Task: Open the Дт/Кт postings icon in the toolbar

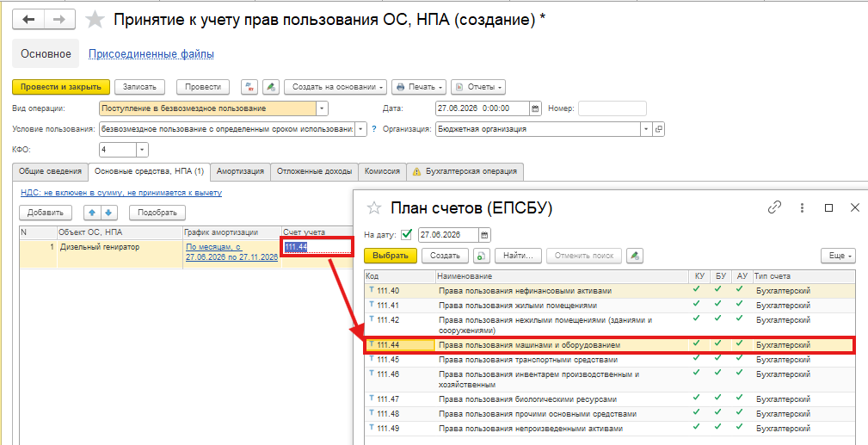Action: (x=249, y=87)
